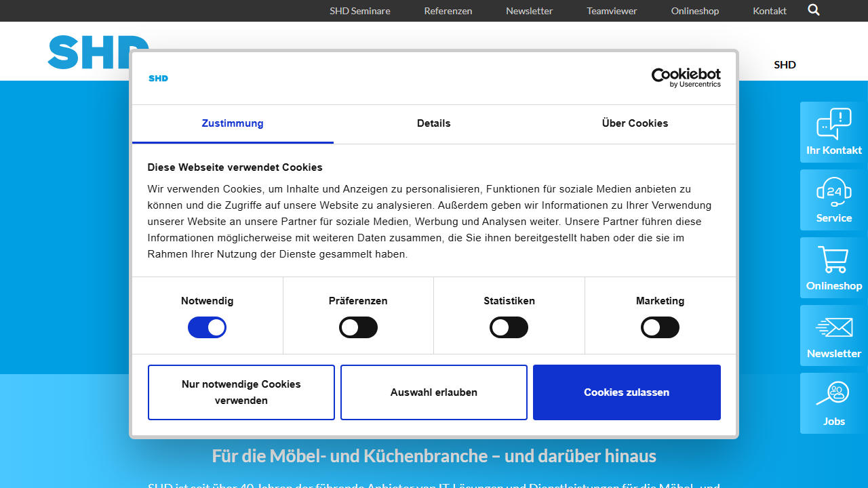Enable the Marketing cookies switch
868x488 pixels.
(x=660, y=328)
